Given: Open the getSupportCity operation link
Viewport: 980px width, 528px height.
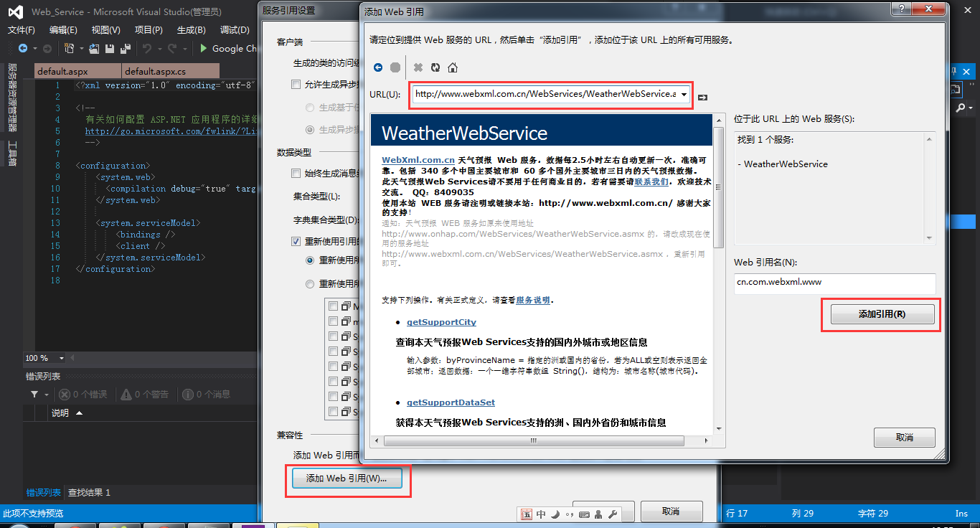Looking at the screenshot, I should tap(441, 322).
